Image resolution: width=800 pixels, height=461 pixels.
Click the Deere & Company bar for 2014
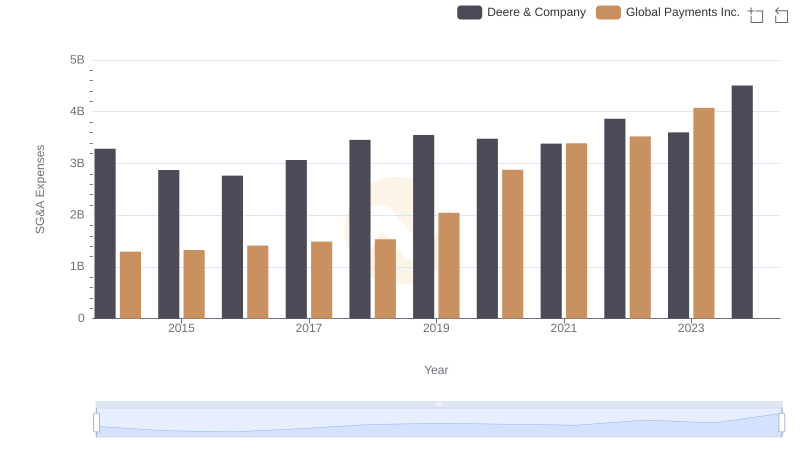(105, 234)
